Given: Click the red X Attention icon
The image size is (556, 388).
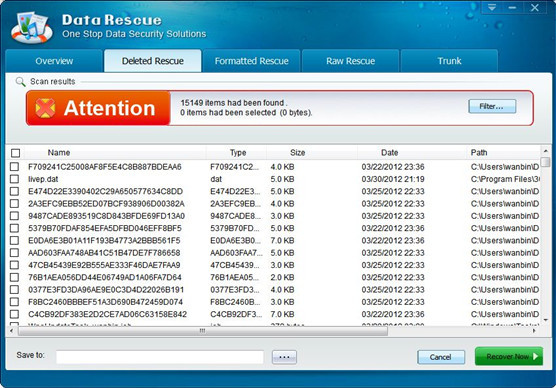Looking at the screenshot, I should (45, 108).
